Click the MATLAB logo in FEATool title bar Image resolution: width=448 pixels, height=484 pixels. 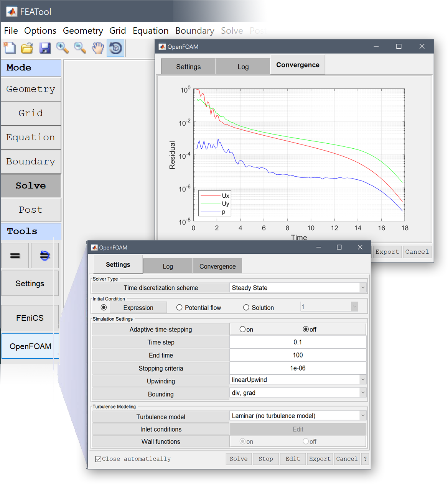12,11
